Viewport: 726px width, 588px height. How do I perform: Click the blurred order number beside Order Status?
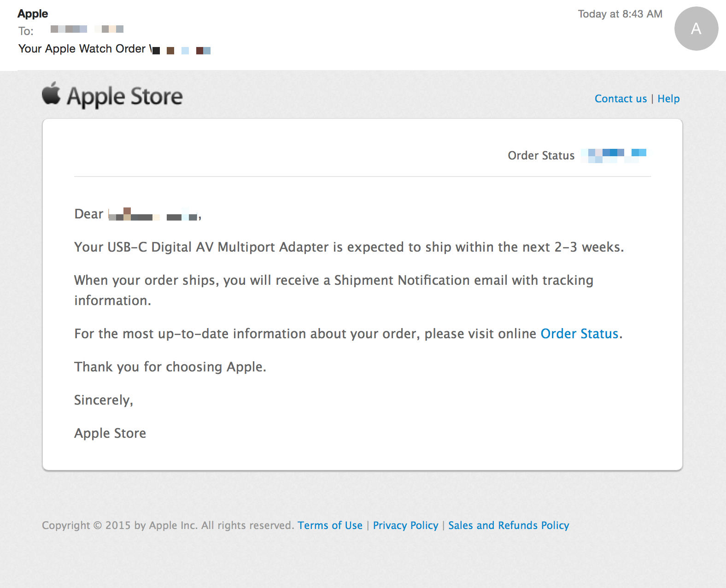(614, 155)
